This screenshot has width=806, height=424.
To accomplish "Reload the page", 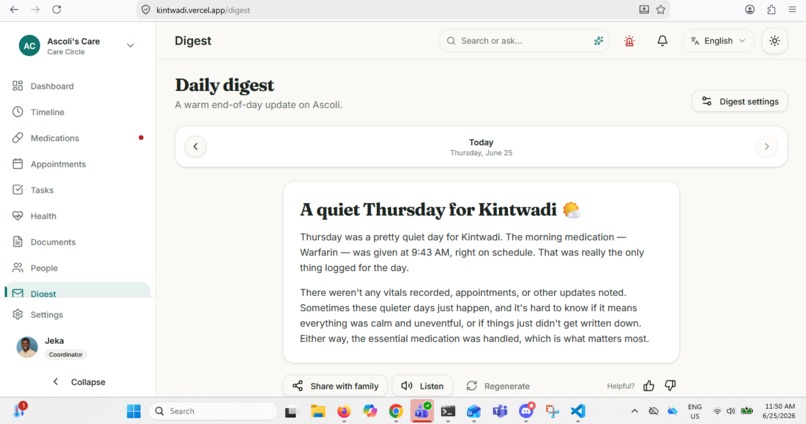I will pyautogui.click(x=57, y=10).
